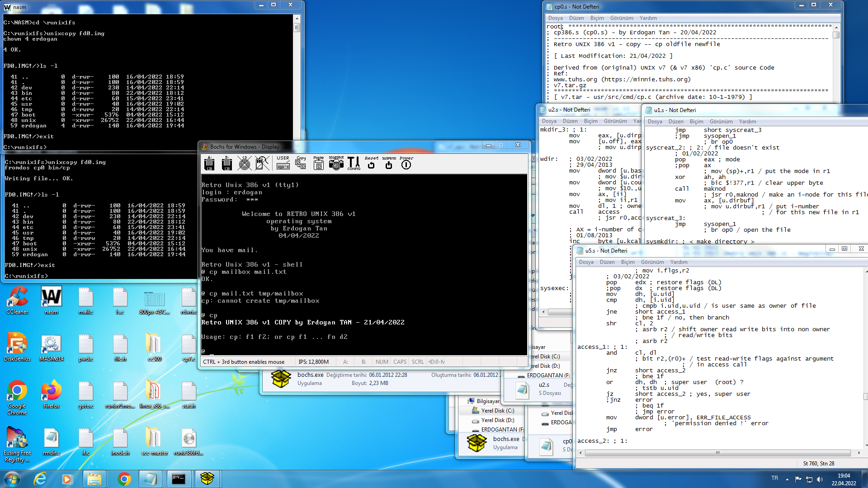Open CCleaner desktop shortcut
The image size is (868, 488).
(17, 300)
